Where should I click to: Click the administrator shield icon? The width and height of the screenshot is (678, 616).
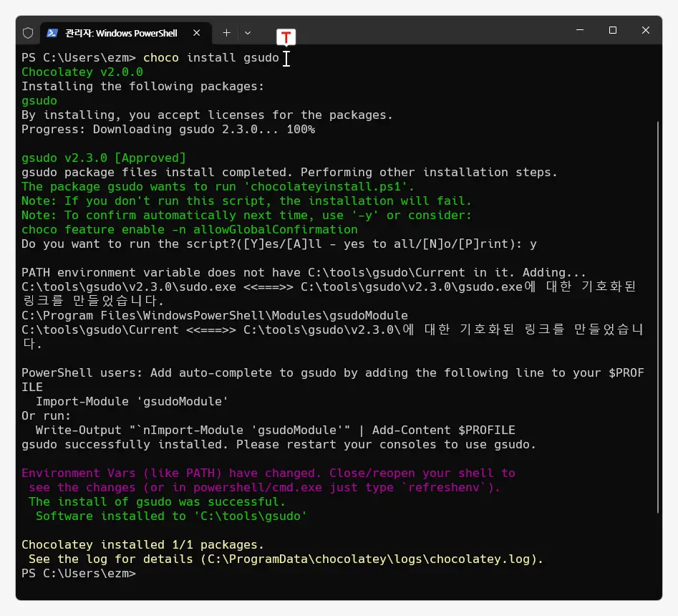pyautogui.click(x=29, y=33)
